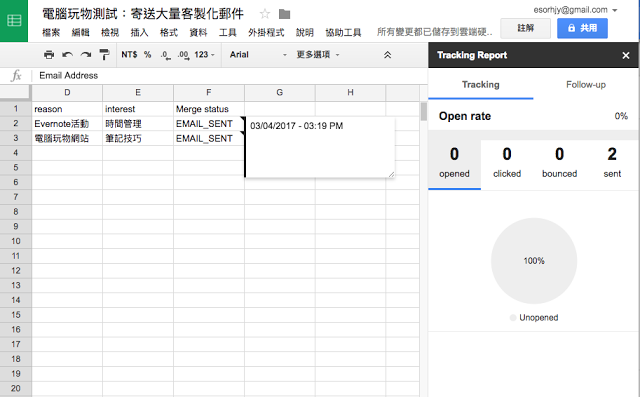Select the clicked count tab
Screen dimensions: 640x397
507,164
